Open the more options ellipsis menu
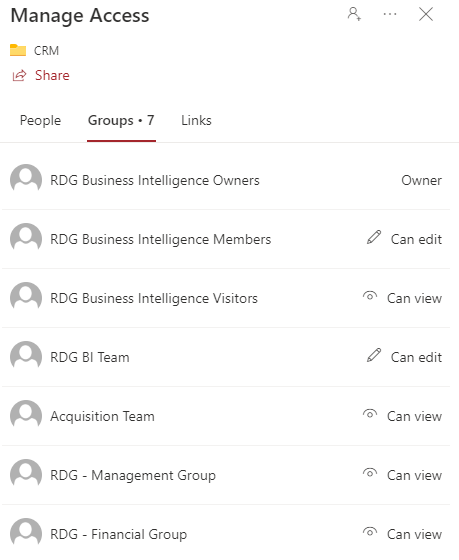Viewport: 459px width, 560px height. point(390,14)
